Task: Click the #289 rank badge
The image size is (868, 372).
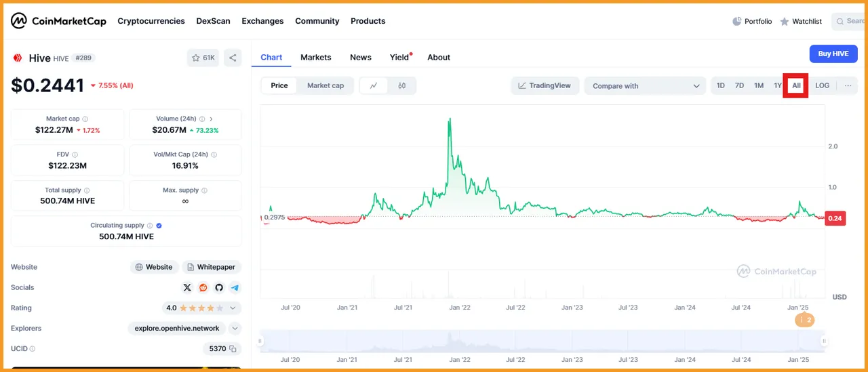Action: click(84, 58)
